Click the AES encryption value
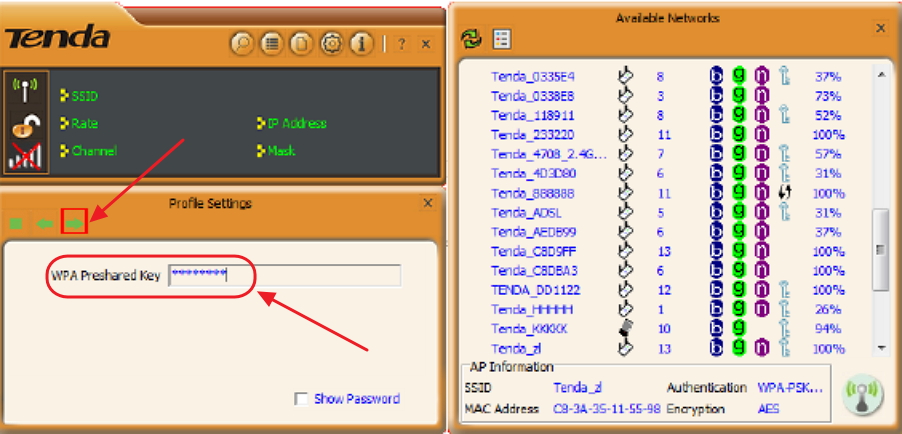The height and width of the screenshot is (434, 902). [x=769, y=409]
